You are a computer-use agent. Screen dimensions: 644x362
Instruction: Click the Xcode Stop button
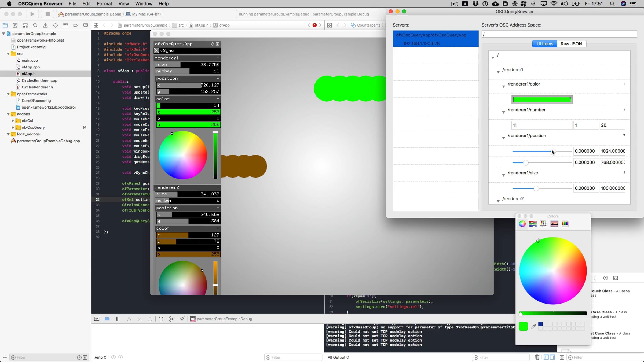(x=47, y=14)
